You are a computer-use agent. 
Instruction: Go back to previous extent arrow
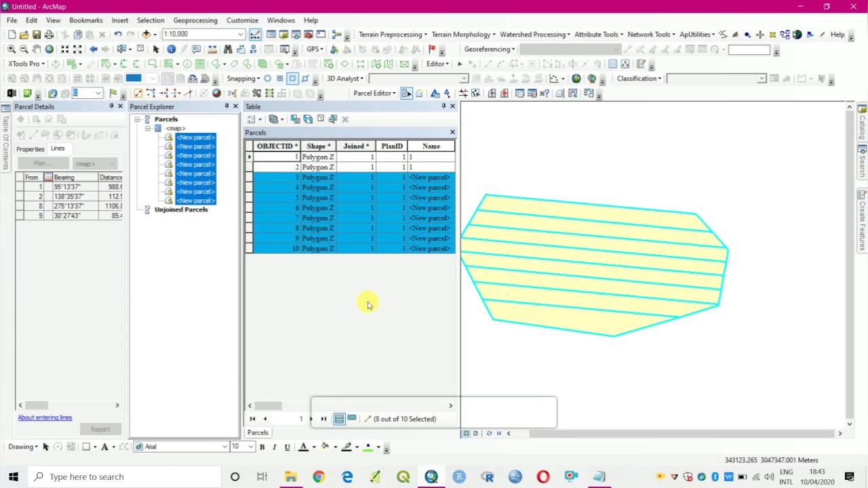point(93,49)
